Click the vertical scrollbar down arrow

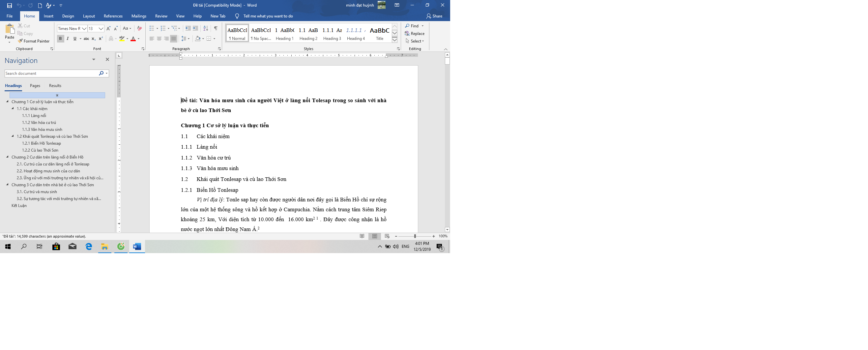(x=447, y=230)
